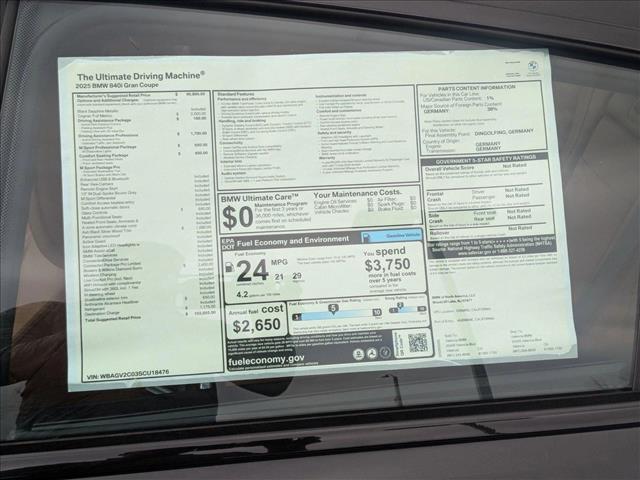The height and width of the screenshot is (480, 640).
Task: Click the 'Side Crash' label
Action: point(436,218)
